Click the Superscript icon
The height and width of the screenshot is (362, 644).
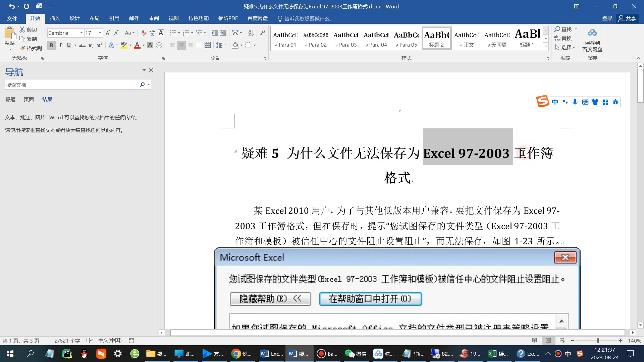[x=99, y=45]
